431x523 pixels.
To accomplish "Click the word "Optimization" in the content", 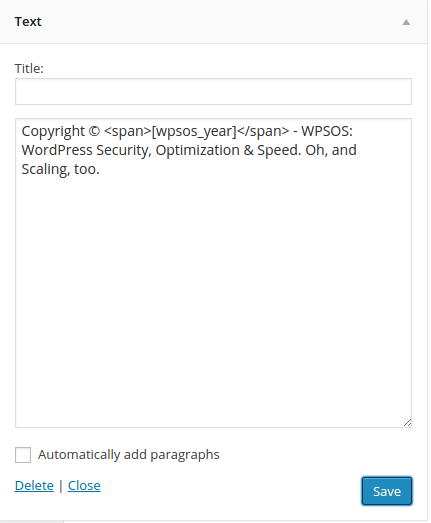I will 197,150.
